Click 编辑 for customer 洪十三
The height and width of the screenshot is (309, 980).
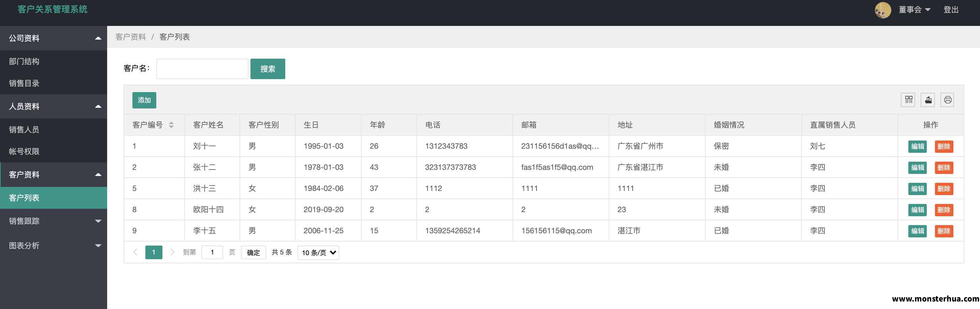tap(917, 189)
